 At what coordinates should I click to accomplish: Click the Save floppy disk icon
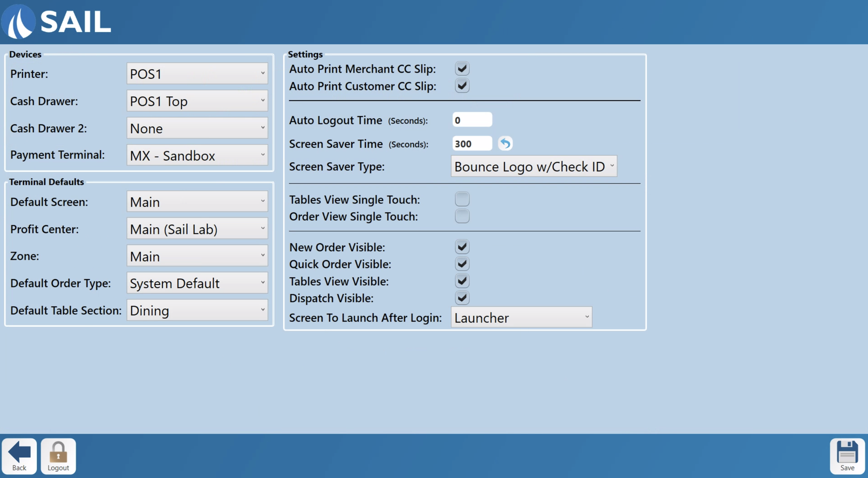[847, 452]
